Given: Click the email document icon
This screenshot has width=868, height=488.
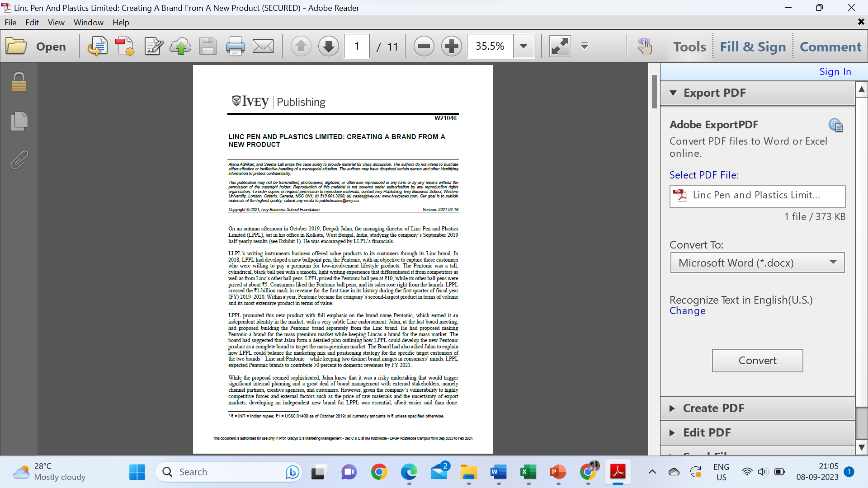Looking at the screenshot, I should point(263,46).
